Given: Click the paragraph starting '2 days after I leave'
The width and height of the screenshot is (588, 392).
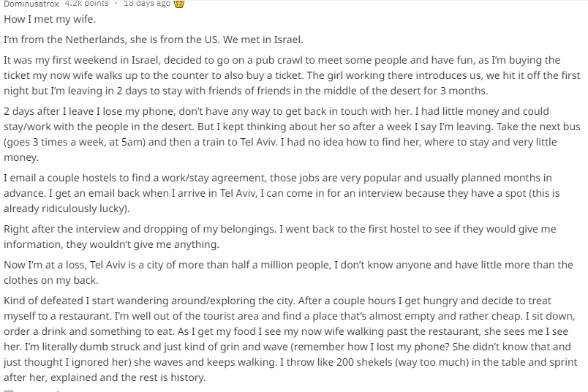Looking at the screenshot, I should pos(292,135).
